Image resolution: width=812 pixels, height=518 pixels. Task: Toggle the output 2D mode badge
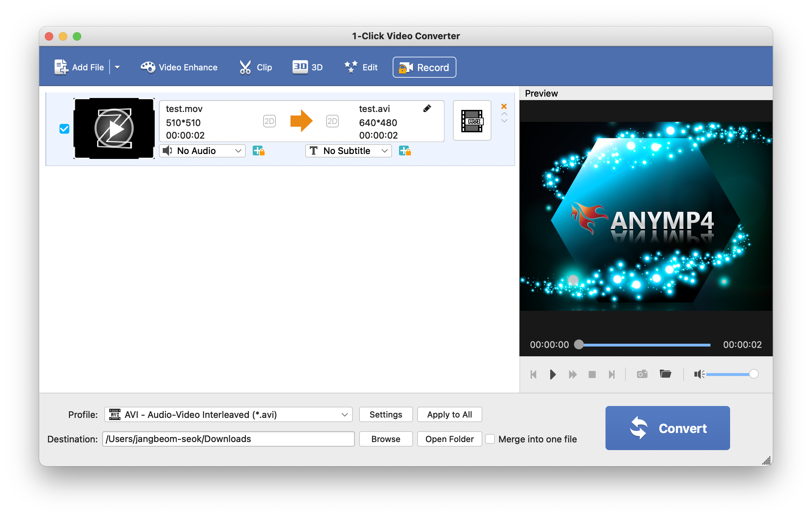tap(332, 121)
